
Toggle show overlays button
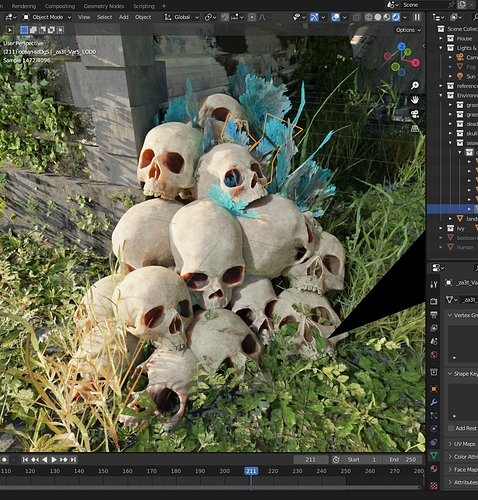click(336, 17)
